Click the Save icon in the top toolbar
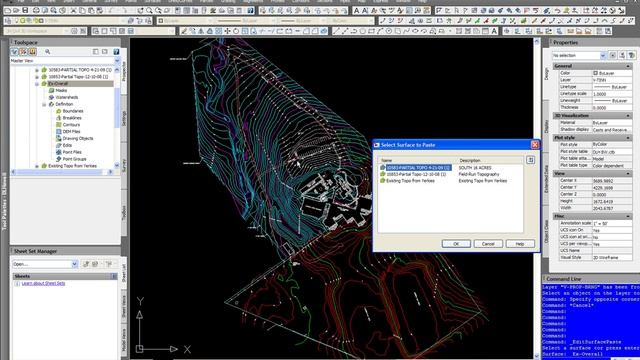 [x=25, y=10]
